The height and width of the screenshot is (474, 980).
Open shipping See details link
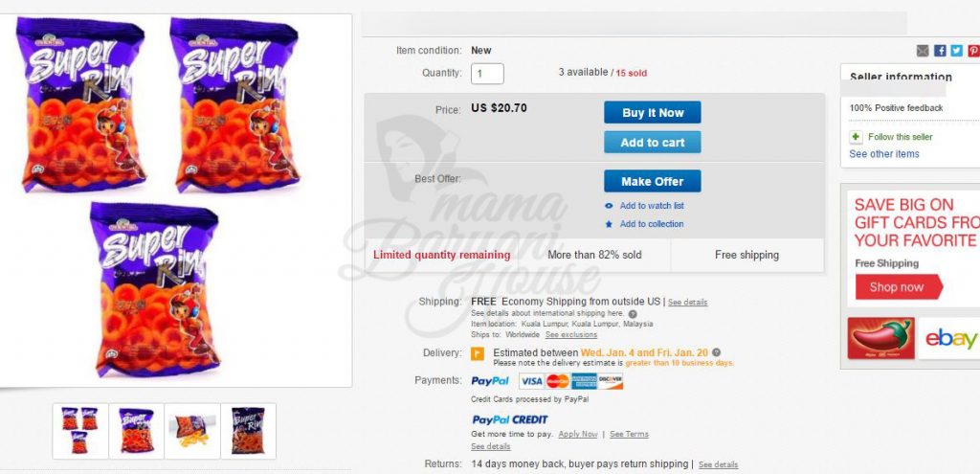click(x=687, y=302)
